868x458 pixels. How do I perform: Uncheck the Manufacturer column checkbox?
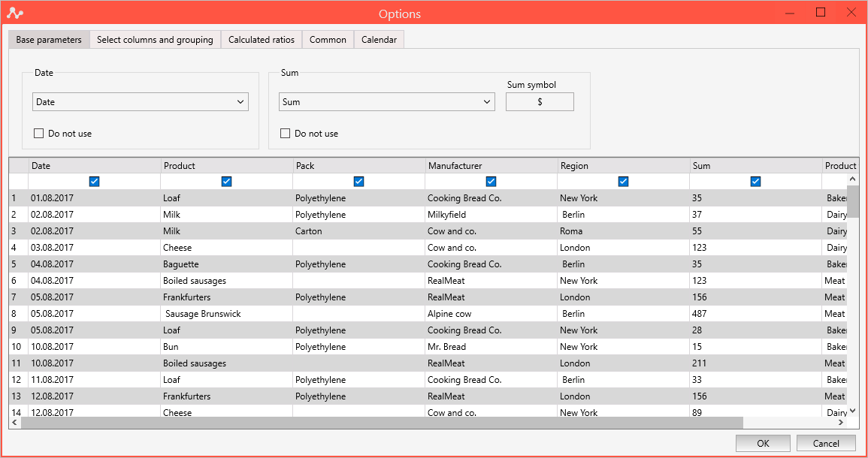[491, 182]
